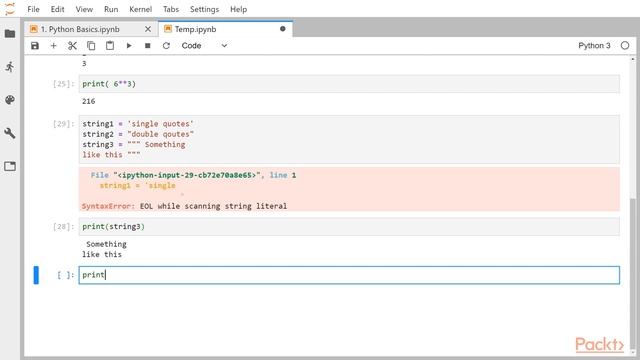640x360 pixels.
Task: Close the 1. Python Basics.ipynb tab
Action: [148, 29]
